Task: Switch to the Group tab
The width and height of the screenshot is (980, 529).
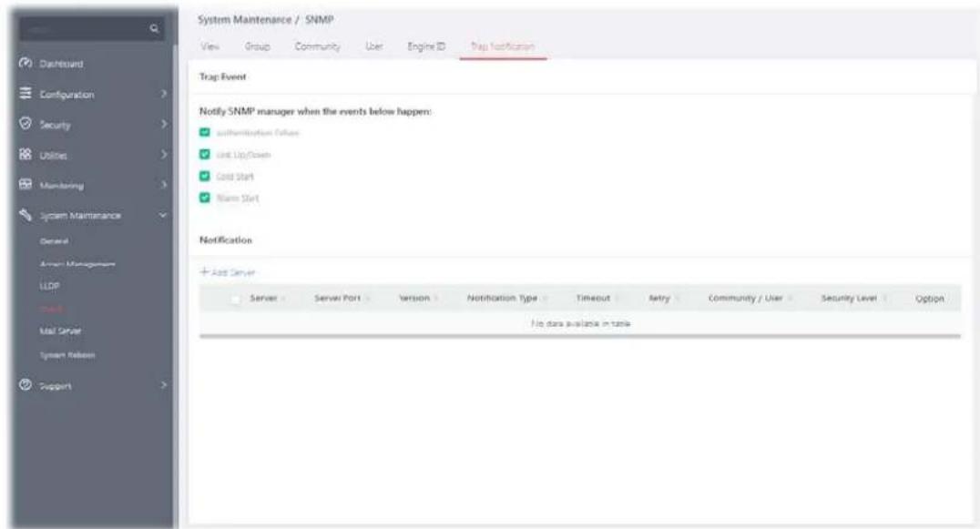Action: pyautogui.click(x=257, y=46)
